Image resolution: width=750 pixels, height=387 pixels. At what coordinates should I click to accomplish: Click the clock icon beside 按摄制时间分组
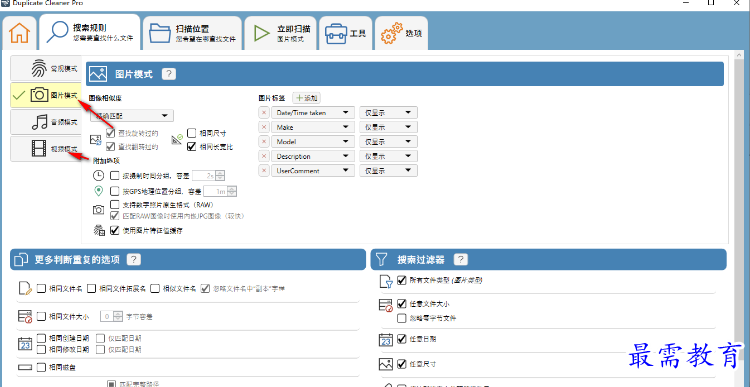coord(98,176)
